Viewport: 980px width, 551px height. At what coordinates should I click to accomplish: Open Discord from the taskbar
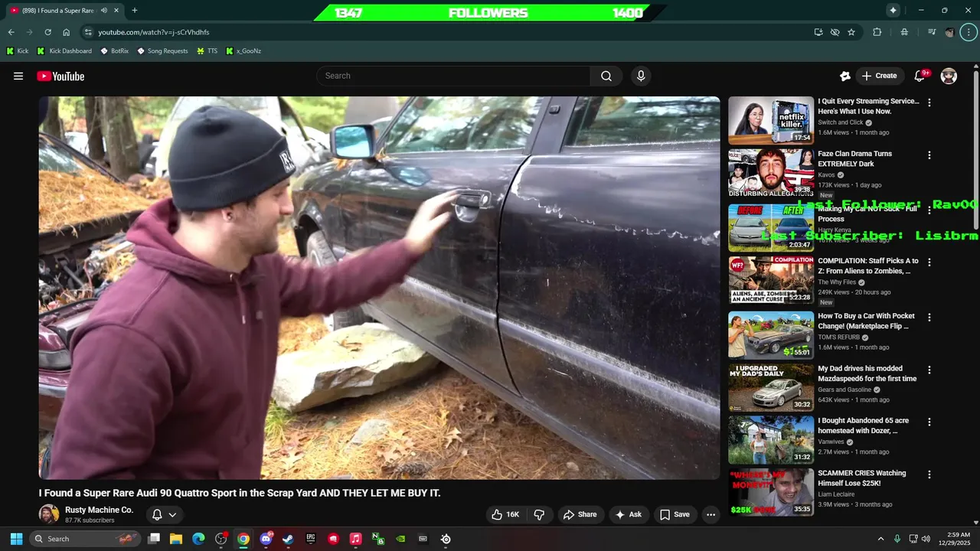pos(266,539)
